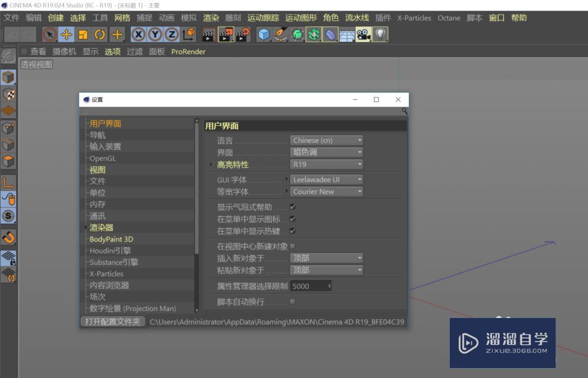Open the viewport 摄像机 menu
The width and height of the screenshot is (588, 378).
64,51
